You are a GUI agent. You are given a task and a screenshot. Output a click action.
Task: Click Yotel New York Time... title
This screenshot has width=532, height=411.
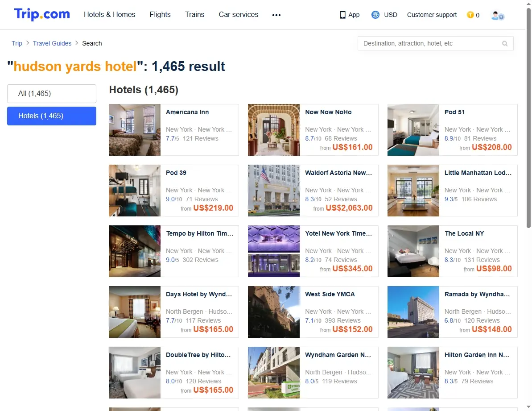click(x=338, y=233)
